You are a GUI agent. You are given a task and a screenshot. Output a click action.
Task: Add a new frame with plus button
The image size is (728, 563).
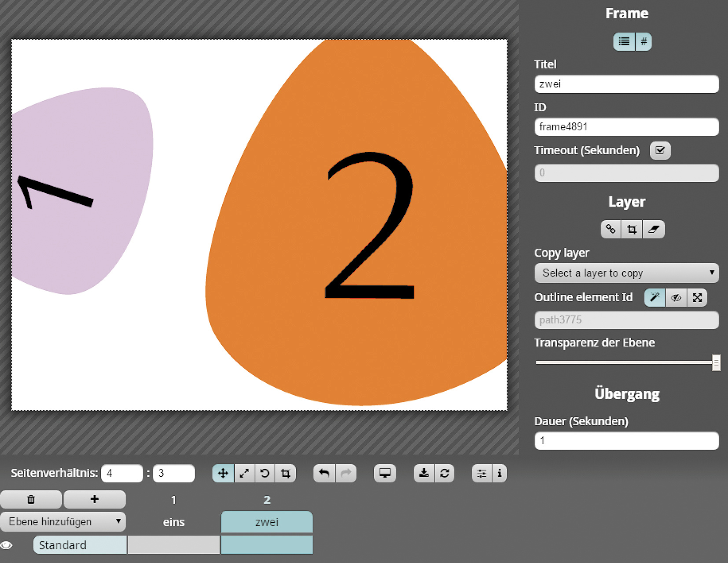(95, 499)
